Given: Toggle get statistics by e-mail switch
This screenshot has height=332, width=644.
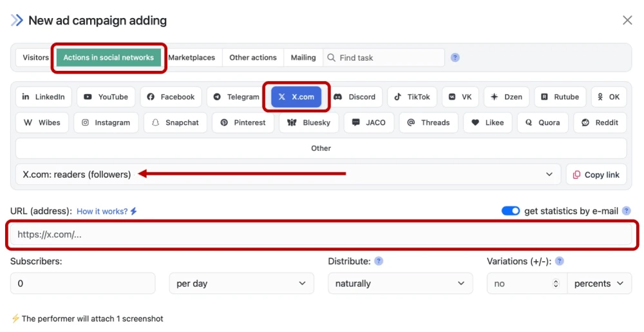Looking at the screenshot, I should point(511,211).
